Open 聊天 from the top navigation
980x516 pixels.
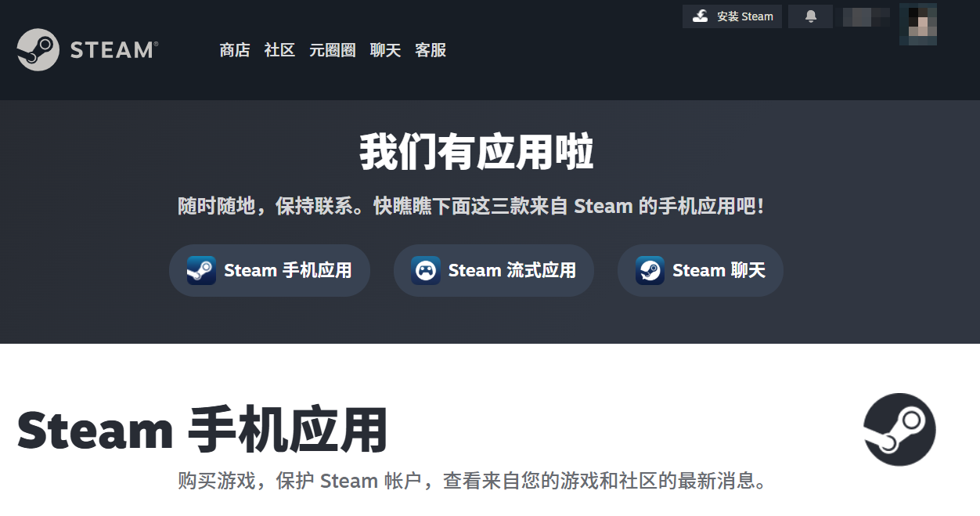tap(384, 49)
